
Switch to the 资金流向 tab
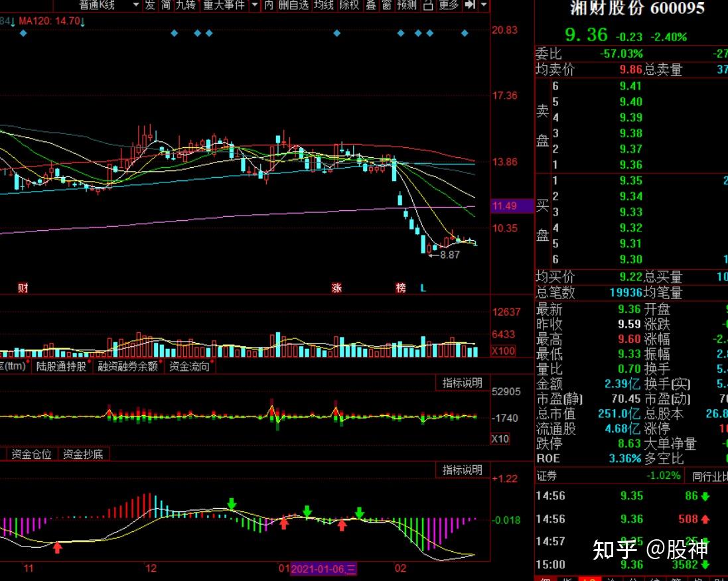point(189,366)
